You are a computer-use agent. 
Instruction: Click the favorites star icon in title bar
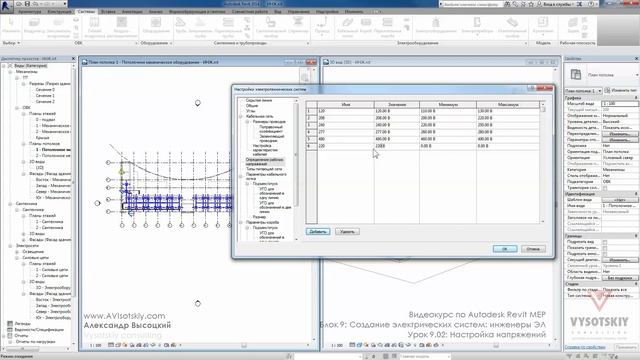(531, 4)
